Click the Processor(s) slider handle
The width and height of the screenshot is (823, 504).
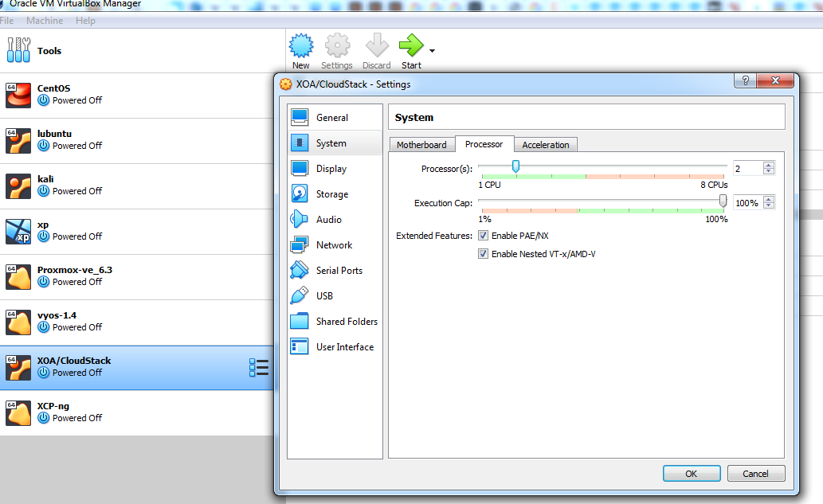(x=515, y=166)
